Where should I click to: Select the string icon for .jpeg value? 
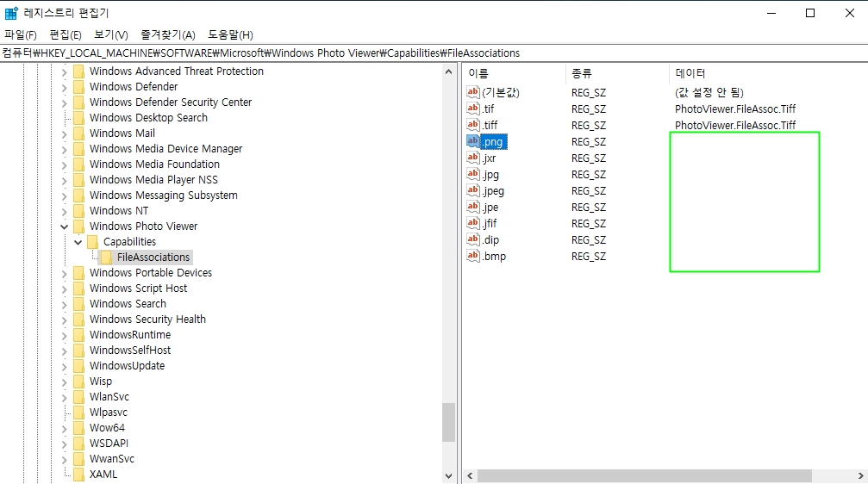tap(472, 190)
